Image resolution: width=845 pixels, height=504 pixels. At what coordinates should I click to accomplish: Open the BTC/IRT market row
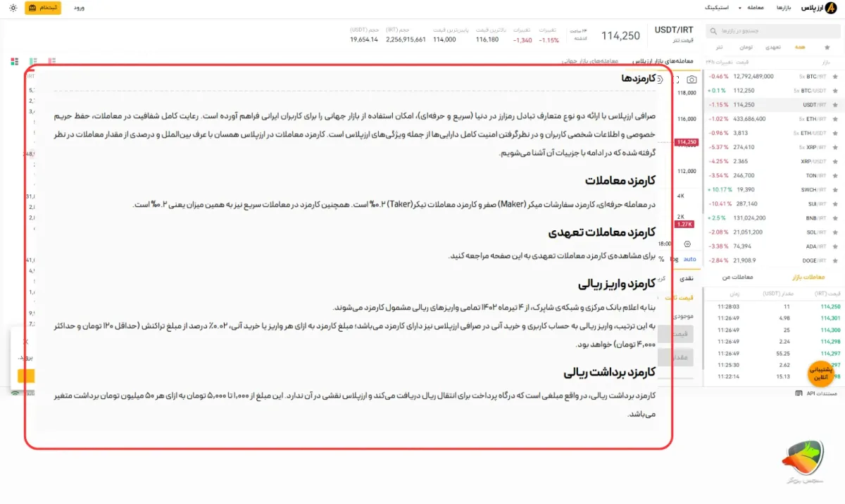(x=773, y=77)
